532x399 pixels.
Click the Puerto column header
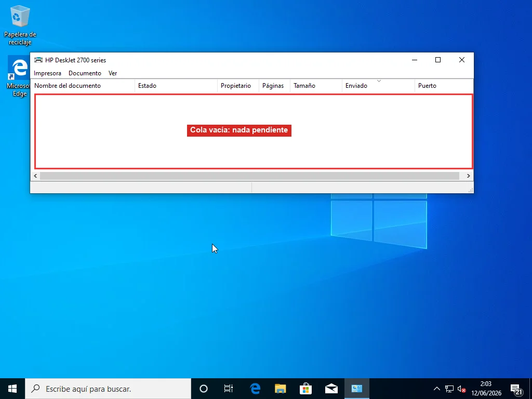(x=444, y=86)
